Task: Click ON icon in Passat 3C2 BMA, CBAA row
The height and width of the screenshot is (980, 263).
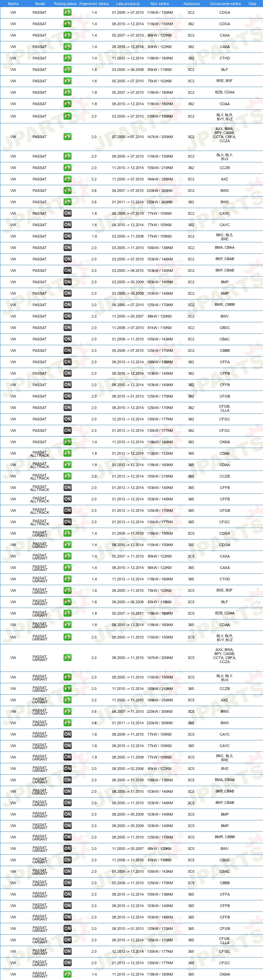Action: click(67, 248)
